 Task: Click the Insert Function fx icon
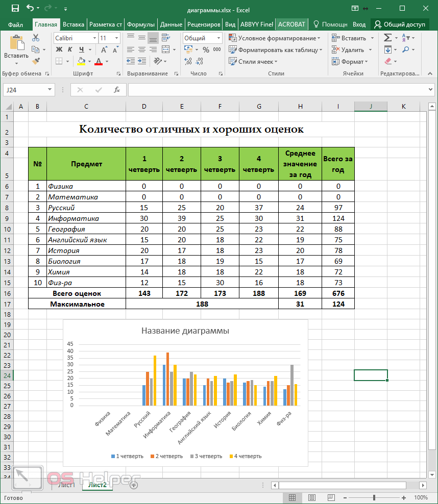point(117,90)
